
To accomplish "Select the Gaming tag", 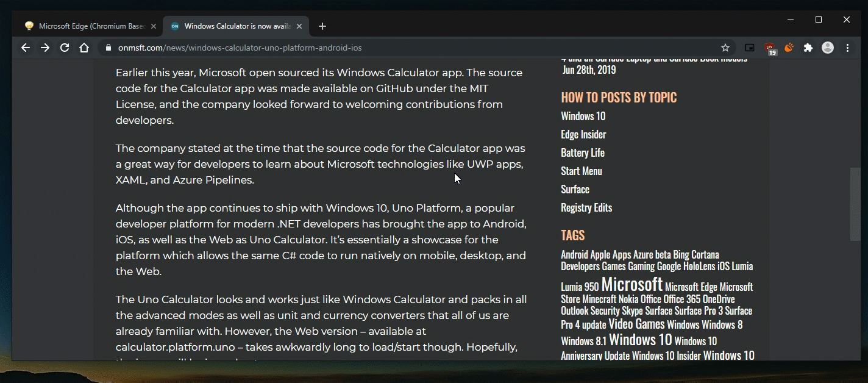I will [x=641, y=266].
